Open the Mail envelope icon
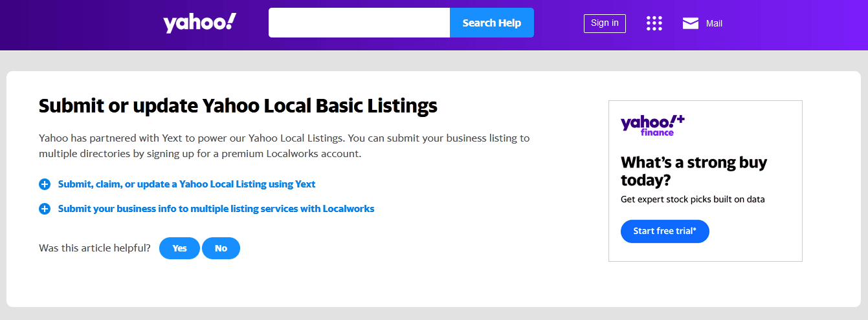 pyautogui.click(x=691, y=23)
